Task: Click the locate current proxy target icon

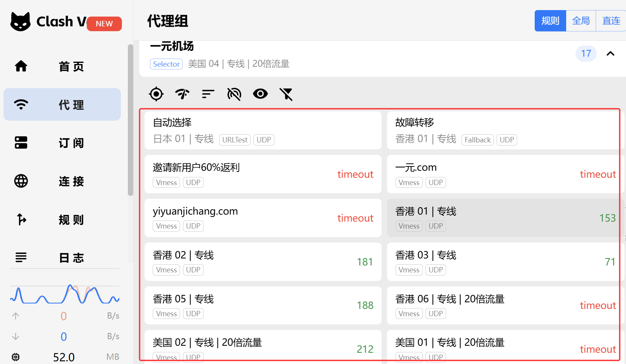Action: coord(156,94)
